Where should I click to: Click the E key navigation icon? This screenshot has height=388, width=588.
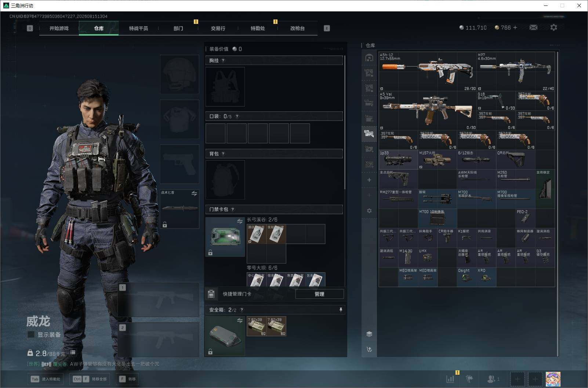click(327, 28)
